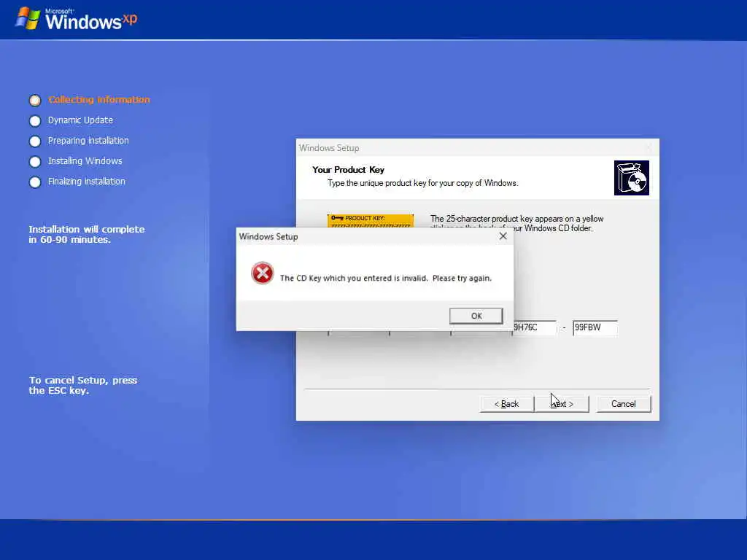
Task: Click the Windows XP logo flag
Action: pos(28,18)
